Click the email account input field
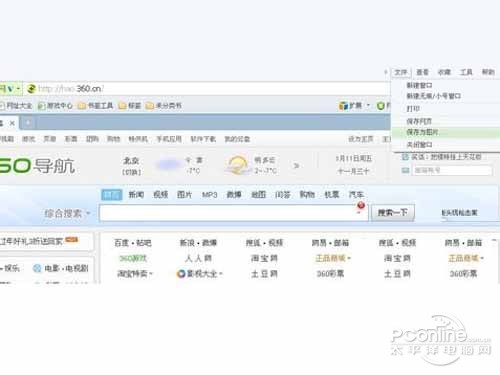This screenshot has width=500, height=375. pos(452,171)
